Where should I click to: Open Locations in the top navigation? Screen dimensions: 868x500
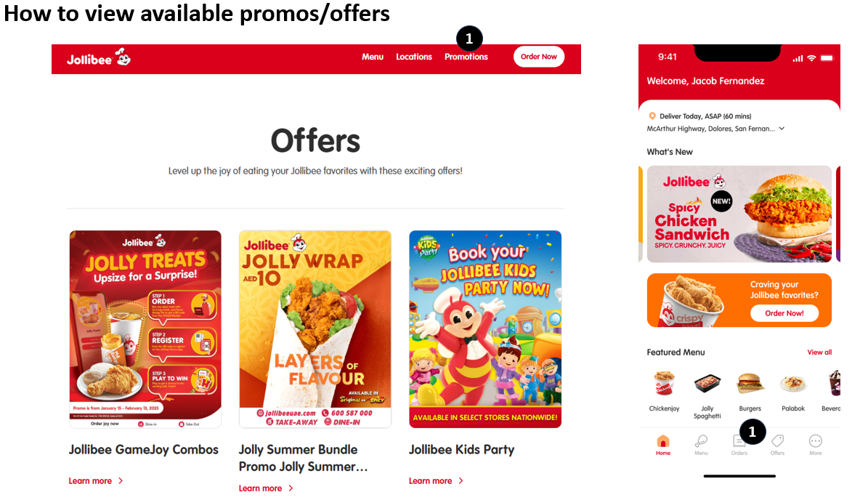413,57
